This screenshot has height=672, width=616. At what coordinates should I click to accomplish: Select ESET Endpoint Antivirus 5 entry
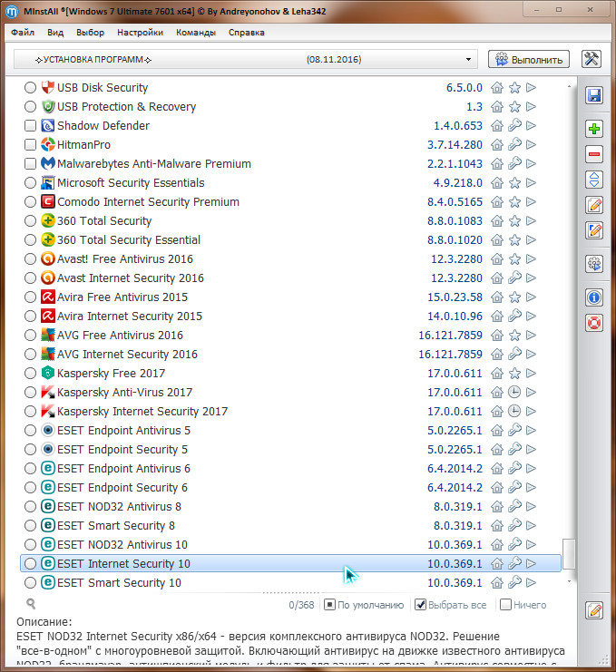click(x=290, y=430)
